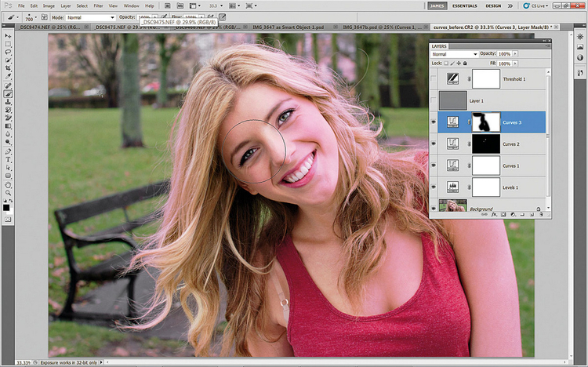Hide the Curves 3 layer
Screen dimensions: 588x367
pos(434,122)
